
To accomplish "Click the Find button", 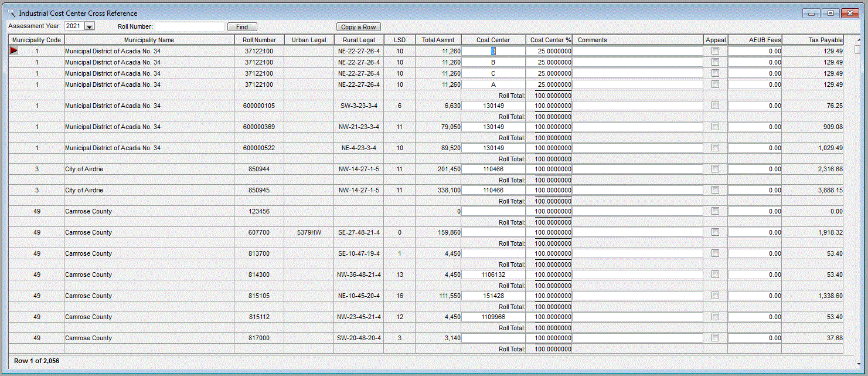I will tap(242, 27).
